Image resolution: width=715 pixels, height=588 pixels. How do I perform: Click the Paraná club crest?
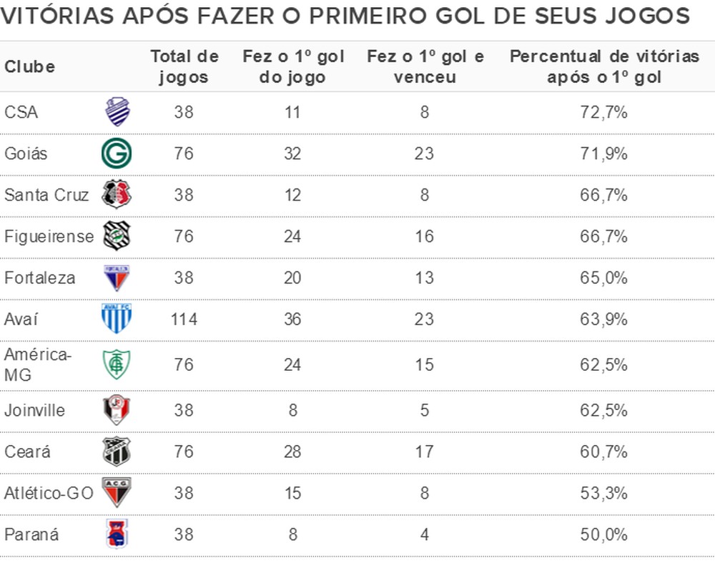(116, 534)
